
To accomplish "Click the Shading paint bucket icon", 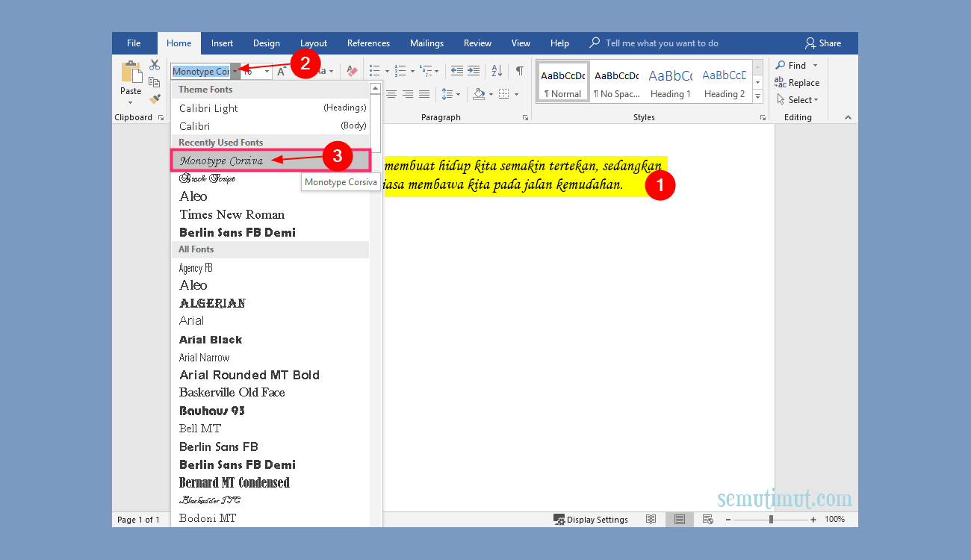I will [479, 94].
